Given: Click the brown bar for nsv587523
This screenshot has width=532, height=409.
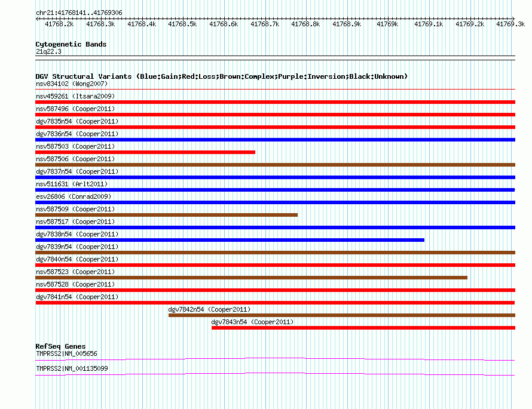Looking at the screenshot, I should pyautogui.click(x=252, y=278).
